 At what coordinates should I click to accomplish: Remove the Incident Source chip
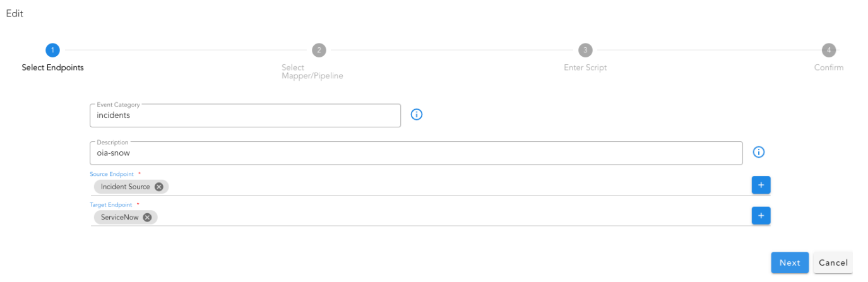159,187
